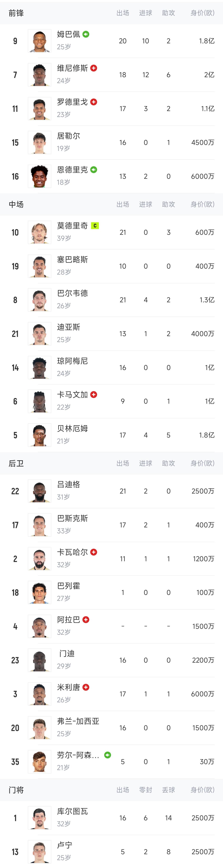Click the 助攻 header in the 中场 section
Image resolution: width=223 pixels, height=868 pixels.
[x=168, y=204]
